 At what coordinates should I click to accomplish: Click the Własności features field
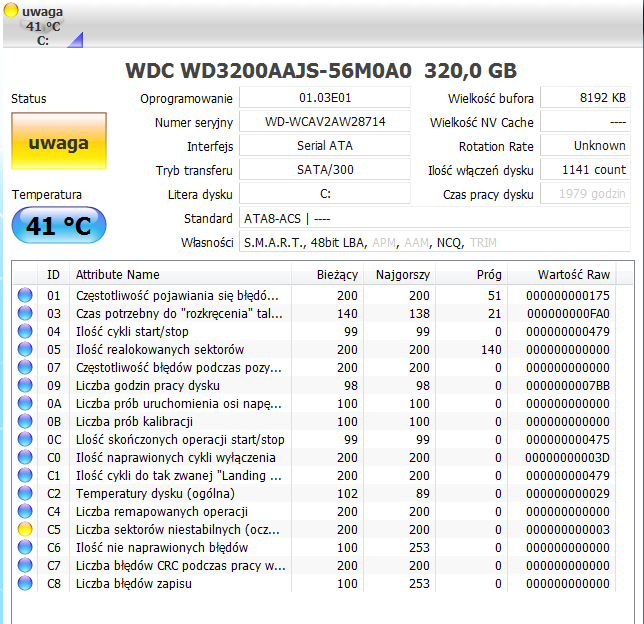[x=435, y=242]
